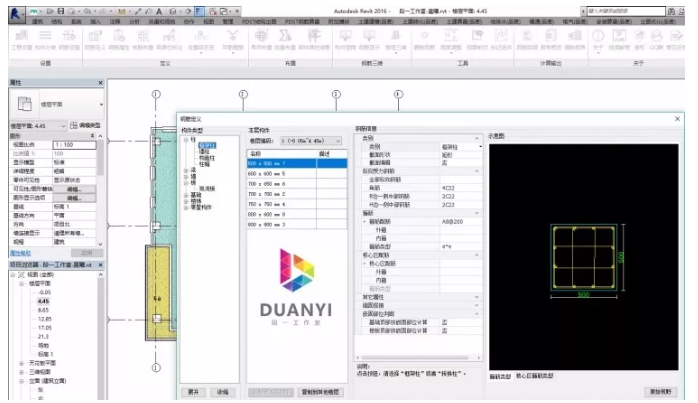Click the Save icon in quick access toolbar
This screenshot has height=403, width=698.
point(61,11)
